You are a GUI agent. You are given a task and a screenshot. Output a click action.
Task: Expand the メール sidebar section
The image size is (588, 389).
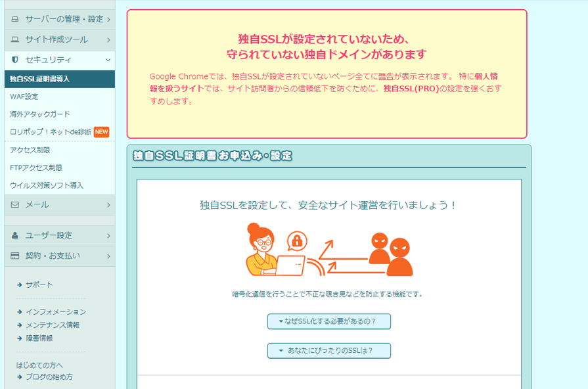pos(59,206)
